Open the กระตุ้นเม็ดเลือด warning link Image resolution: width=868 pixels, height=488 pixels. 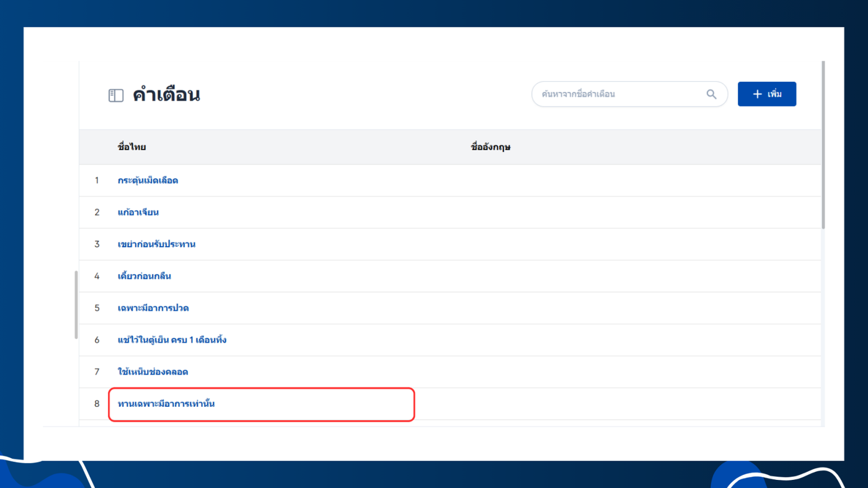(148, 180)
